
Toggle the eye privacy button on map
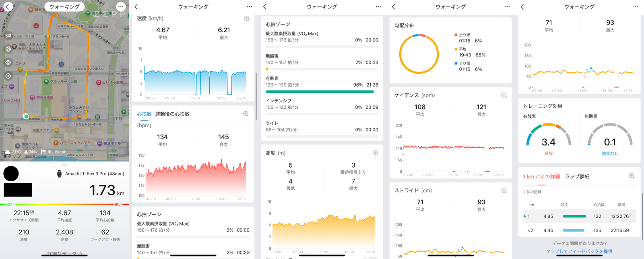pyautogui.click(x=8, y=62)
